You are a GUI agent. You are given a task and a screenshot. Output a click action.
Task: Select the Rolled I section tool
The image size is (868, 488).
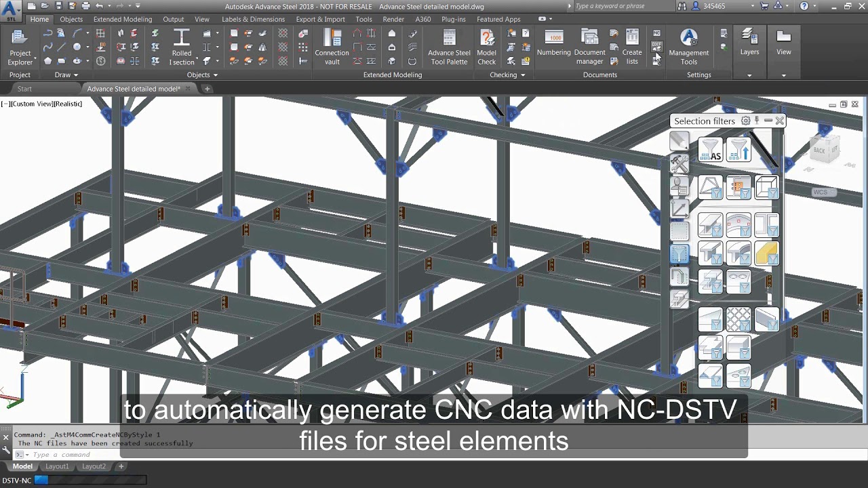[181, 45]
